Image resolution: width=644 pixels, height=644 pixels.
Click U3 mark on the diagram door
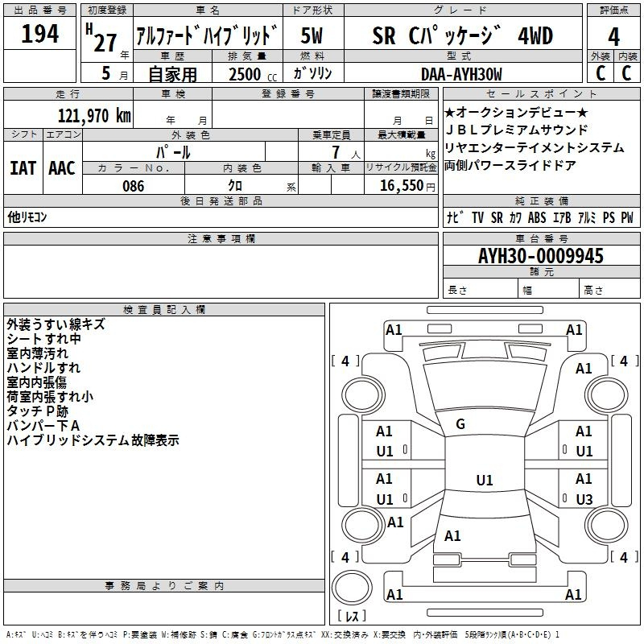[x=584, y=499]
